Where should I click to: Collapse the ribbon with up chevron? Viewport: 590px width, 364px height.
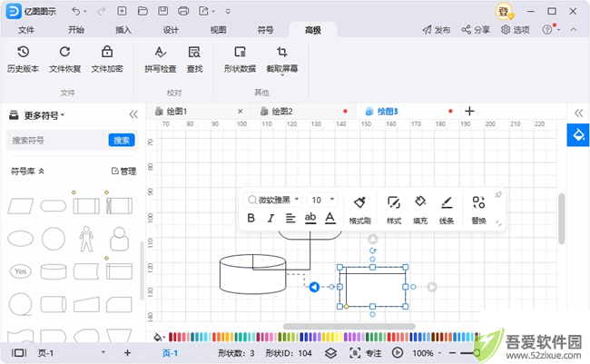tap(574, 29)
